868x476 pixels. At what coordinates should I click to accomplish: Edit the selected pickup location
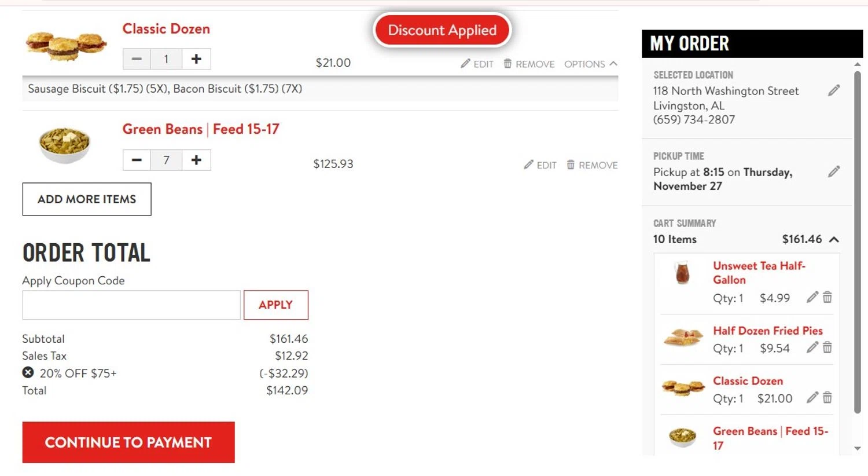(833, 90)
